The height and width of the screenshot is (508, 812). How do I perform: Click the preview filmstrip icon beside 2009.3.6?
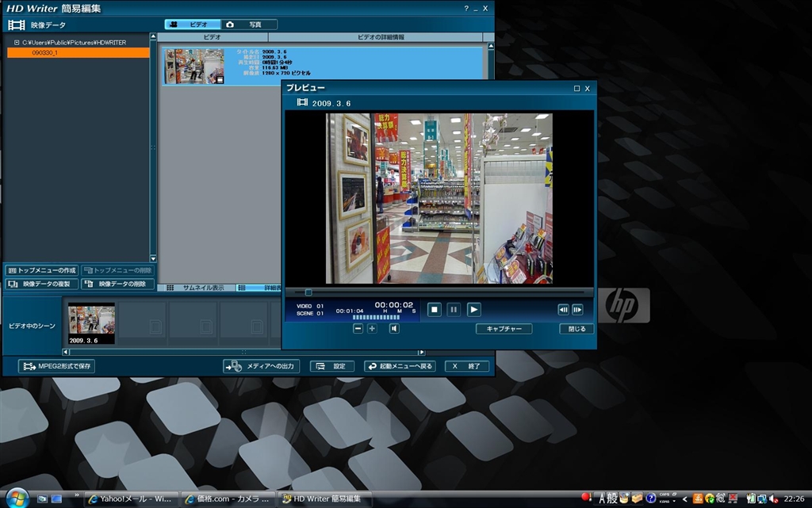[x=302, y=102]
